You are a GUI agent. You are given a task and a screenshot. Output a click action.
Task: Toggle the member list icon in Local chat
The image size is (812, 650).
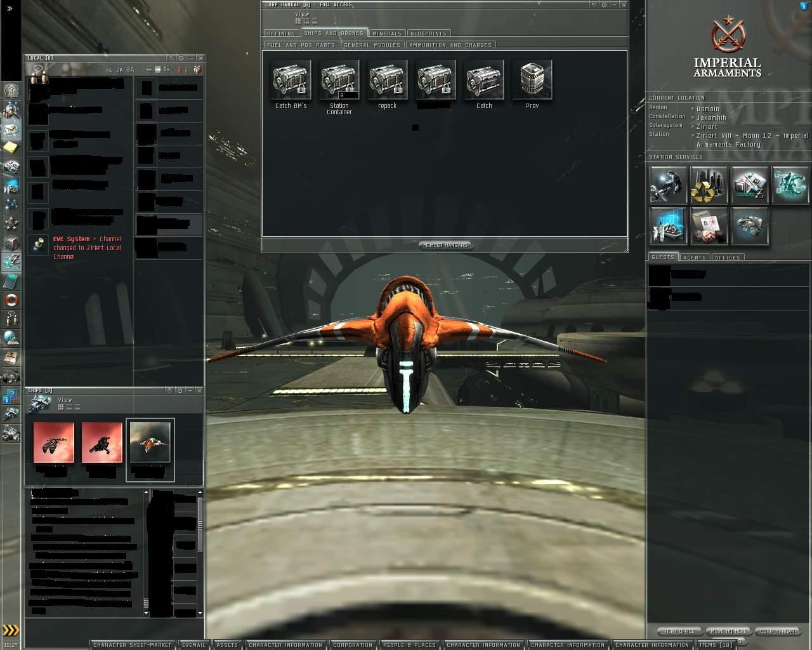click(x=197, y=69)
